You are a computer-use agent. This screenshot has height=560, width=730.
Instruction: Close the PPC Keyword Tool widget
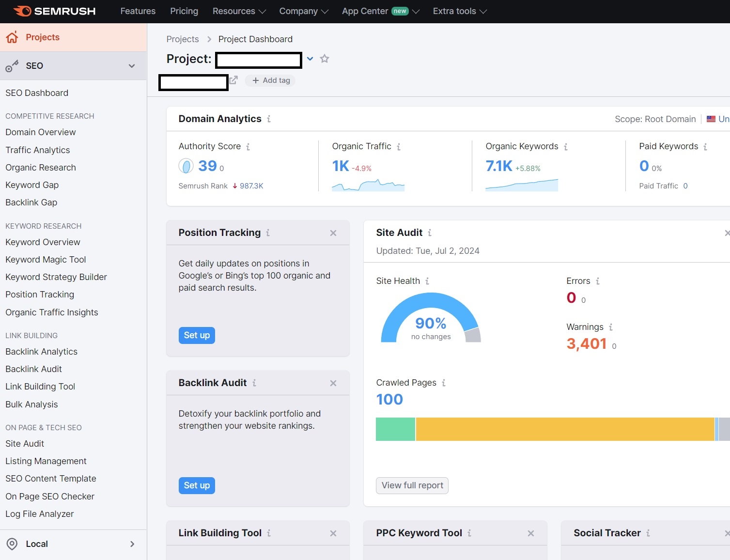tap(531, 533)
